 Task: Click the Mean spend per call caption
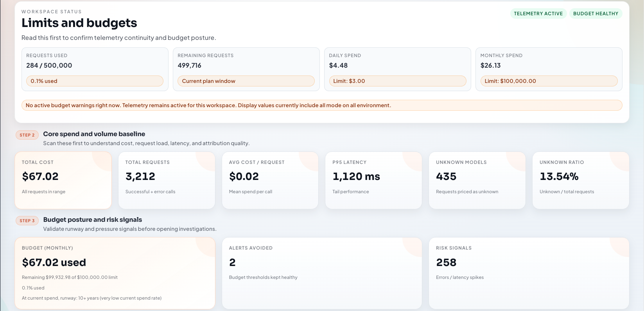pyautogui.click(x=251, y=192)
